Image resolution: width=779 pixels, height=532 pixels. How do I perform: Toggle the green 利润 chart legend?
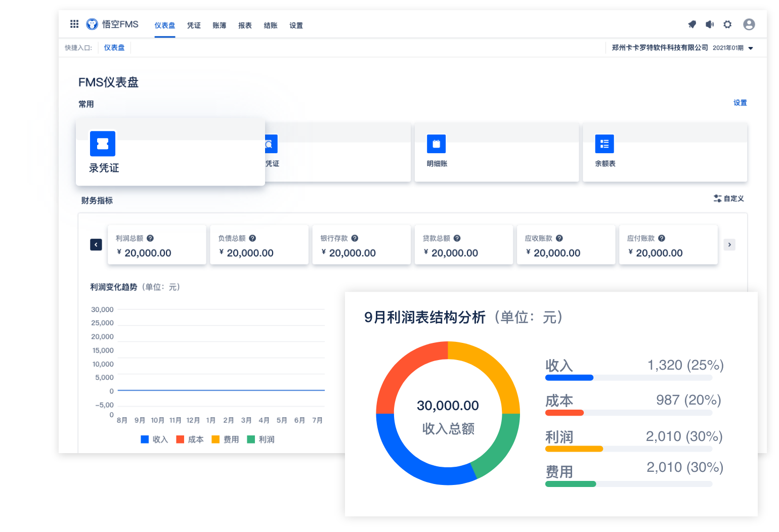click(x=261, y=439)
